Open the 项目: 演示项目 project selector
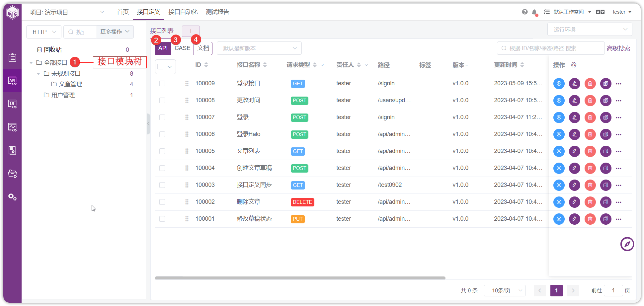Viewport: 644px width, 306px height. [x=67, y=12]
